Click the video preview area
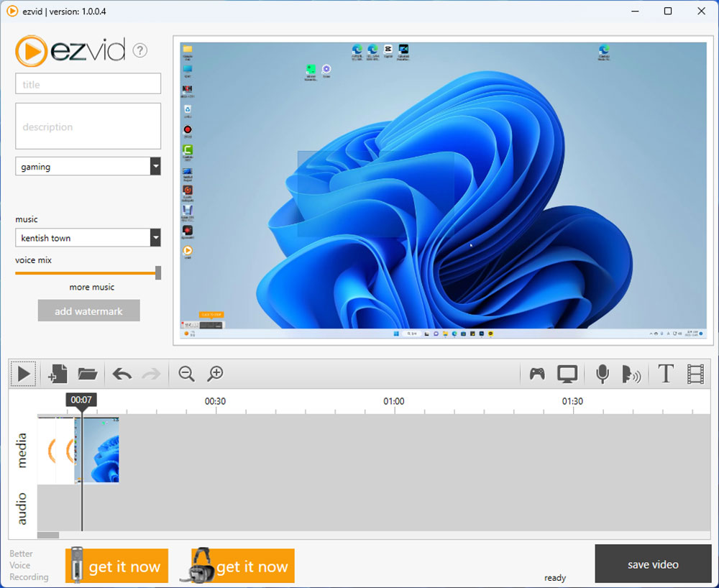 (443, 190)
